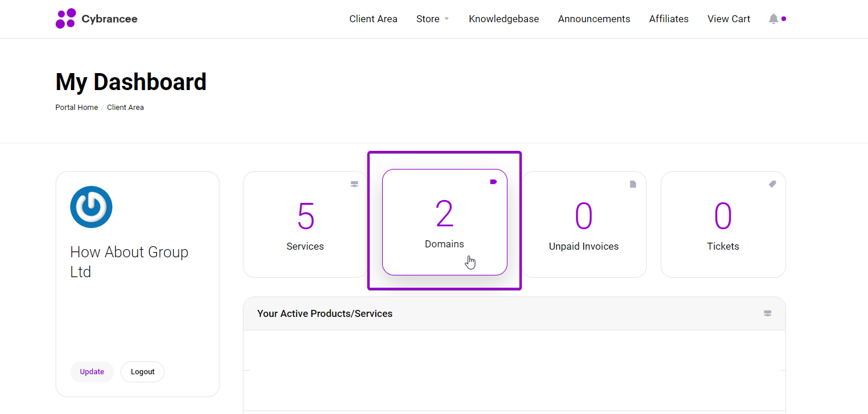
Task: Open View Cart
Action: click(729, 18)
